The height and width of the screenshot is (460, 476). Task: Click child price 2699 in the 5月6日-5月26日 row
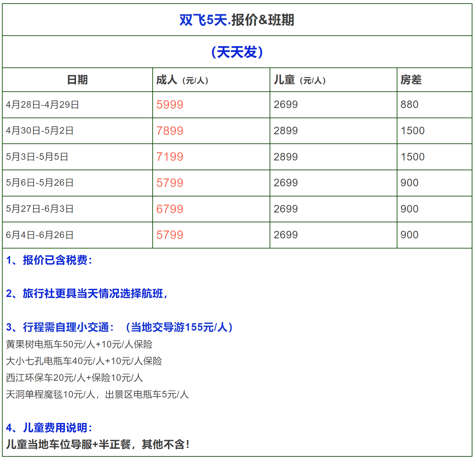286,183
